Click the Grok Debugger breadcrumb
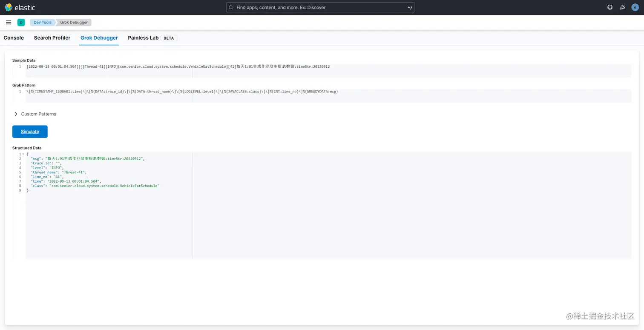 point(74,23)
